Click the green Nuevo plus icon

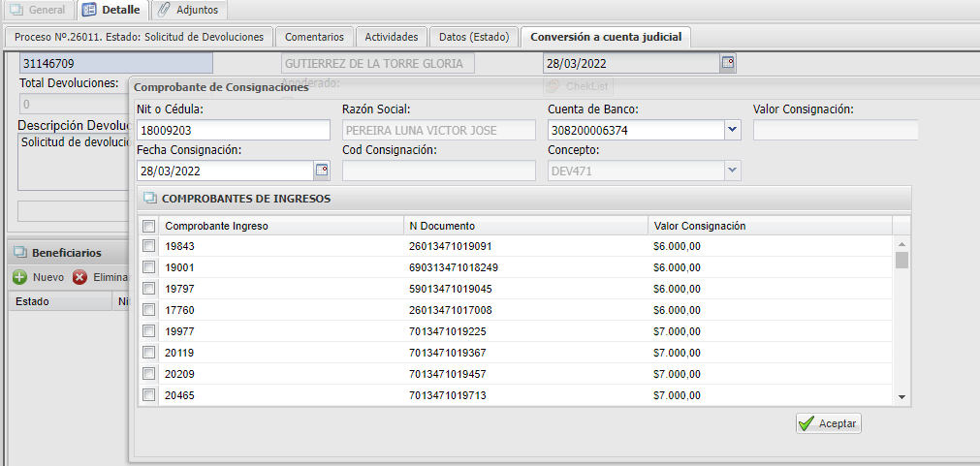[19, 277]
